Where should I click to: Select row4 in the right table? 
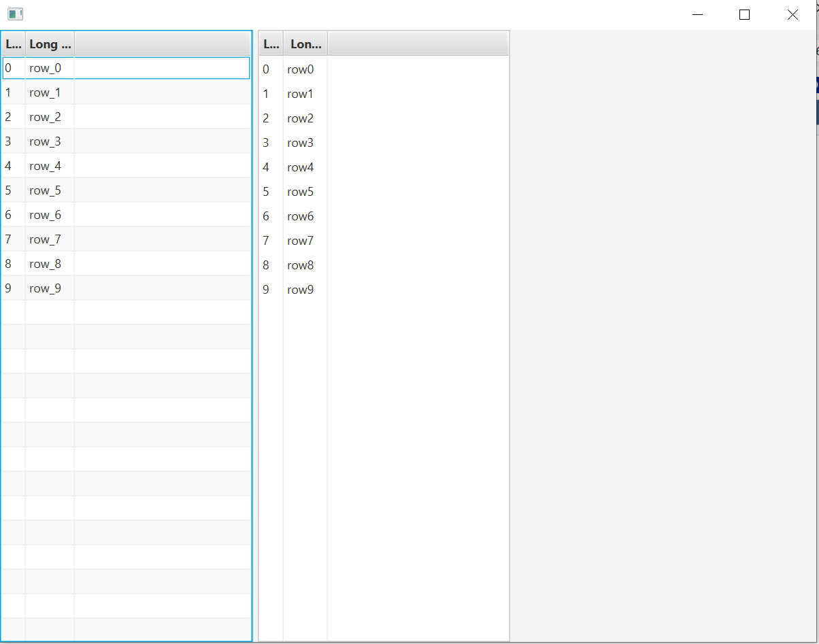pyautogui.click(x=301, y=167)
